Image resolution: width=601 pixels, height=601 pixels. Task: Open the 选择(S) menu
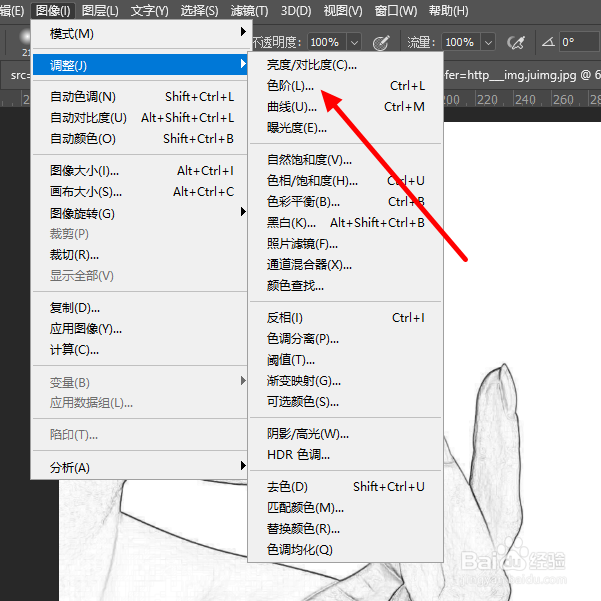pos(199,11)
